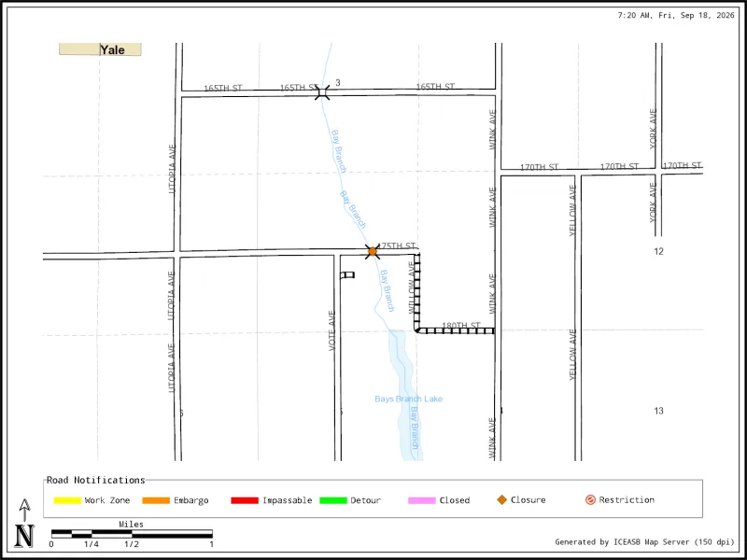
Task: Click the orange Embargo swatch
Action: tap(156, 500)
